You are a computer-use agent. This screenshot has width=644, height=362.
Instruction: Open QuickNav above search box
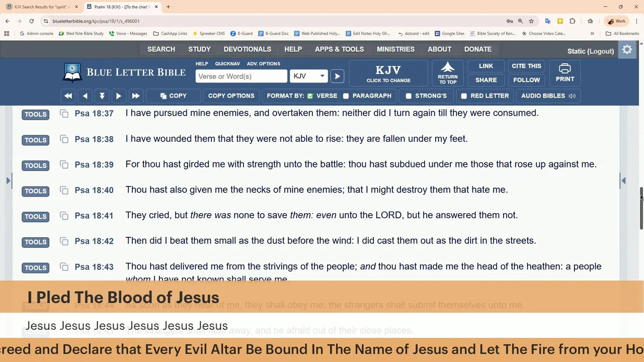(227, 64)
